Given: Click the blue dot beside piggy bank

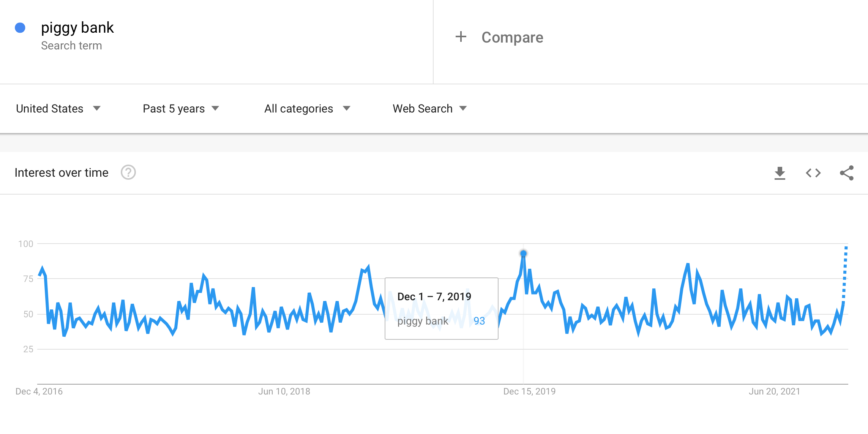Looking at the screenshot, I should [20, 28].
